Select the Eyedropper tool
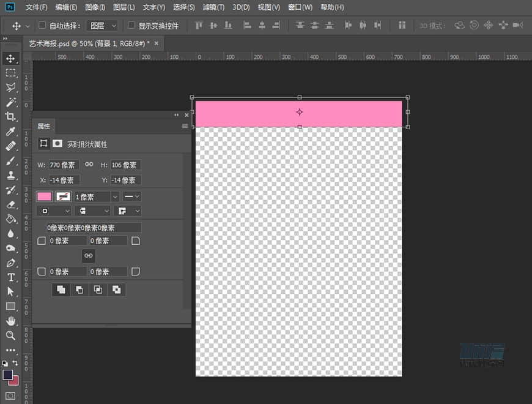 tap(10, 132)
